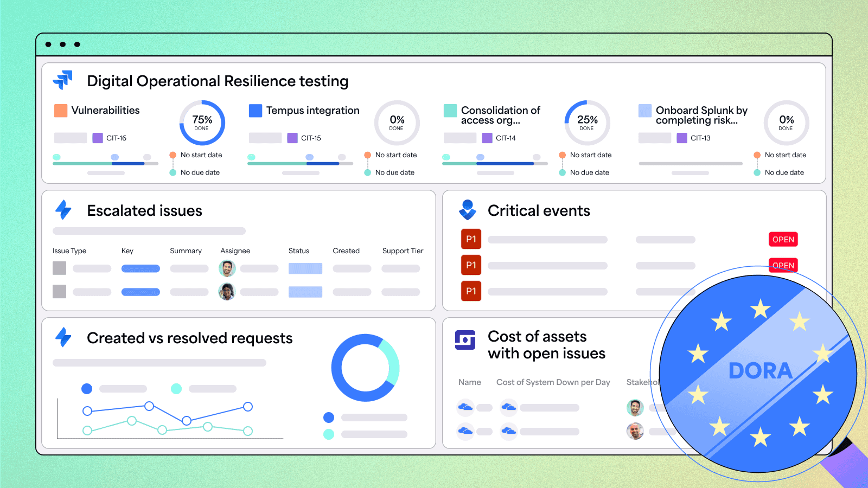
Task: Click the Vulnerabilities 75% done progress ring
Action: point(202,123)
